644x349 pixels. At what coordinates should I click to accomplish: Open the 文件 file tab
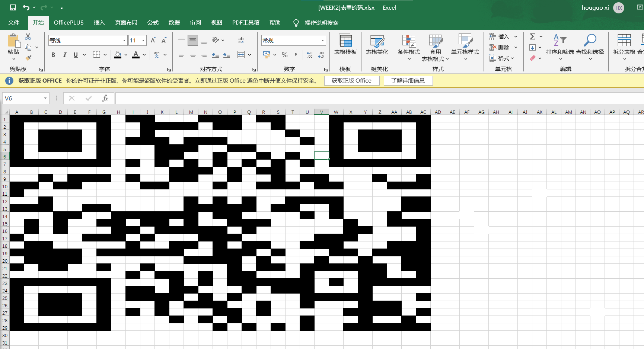[14, 23]
